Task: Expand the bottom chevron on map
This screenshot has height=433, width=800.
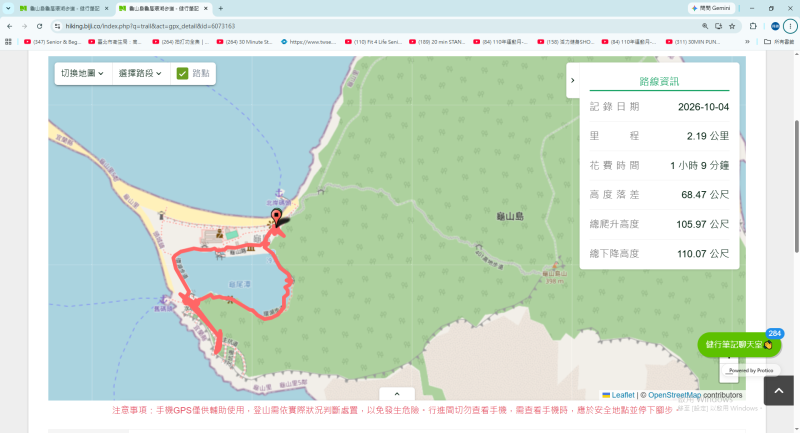Action: 397,394
